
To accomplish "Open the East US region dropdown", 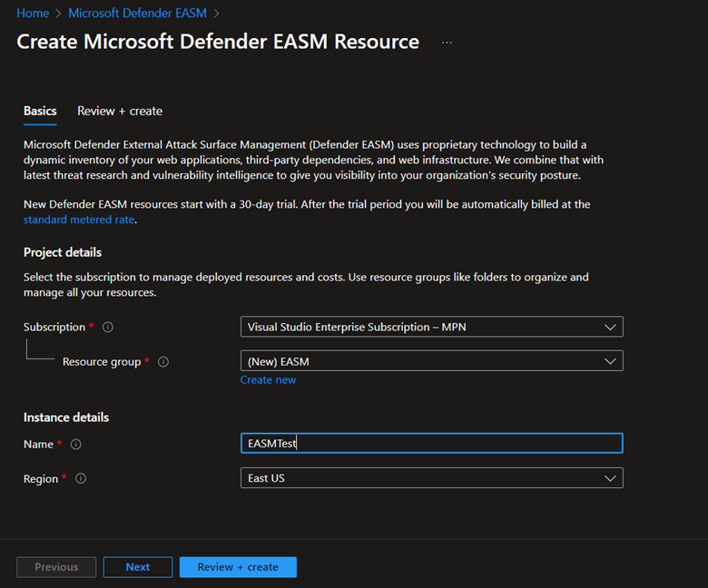I will pyautogui.click(x=432, y=478).
